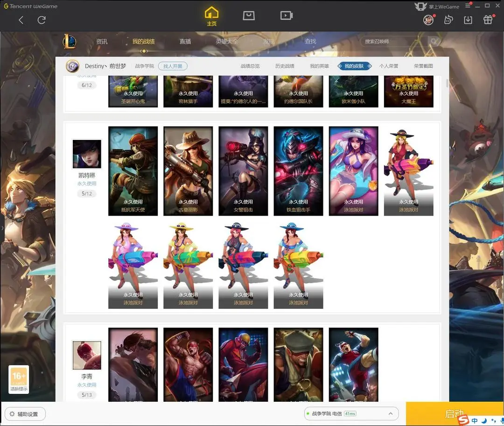Open the 女警狙击 skin card

243,171
